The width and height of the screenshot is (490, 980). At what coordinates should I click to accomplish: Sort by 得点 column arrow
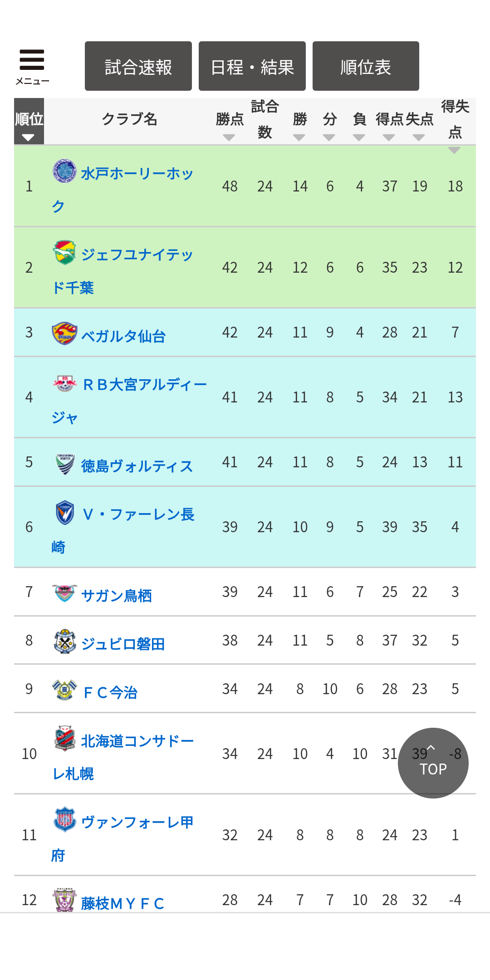[x=389, y=137]
